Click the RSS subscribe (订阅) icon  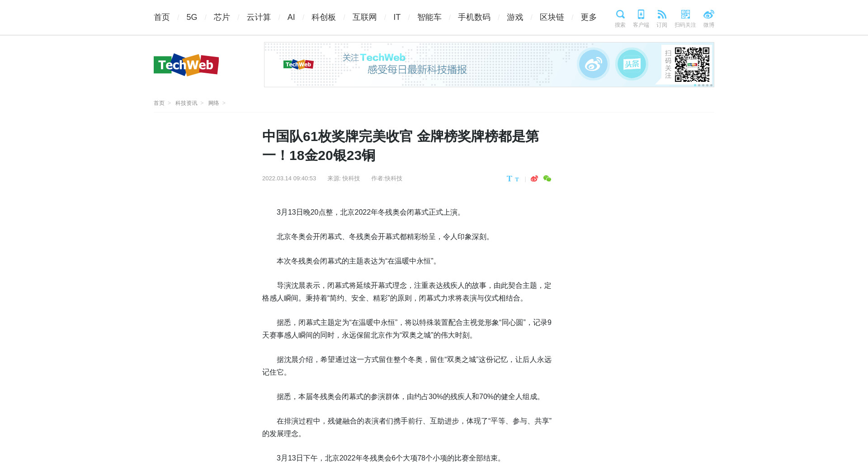661,14
